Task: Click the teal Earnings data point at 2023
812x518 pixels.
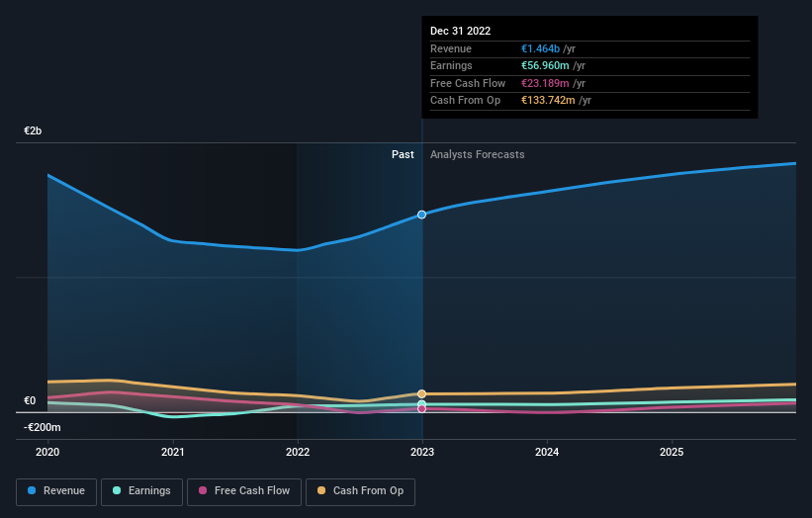Action: pyautogui.click(x=422, y=403)
